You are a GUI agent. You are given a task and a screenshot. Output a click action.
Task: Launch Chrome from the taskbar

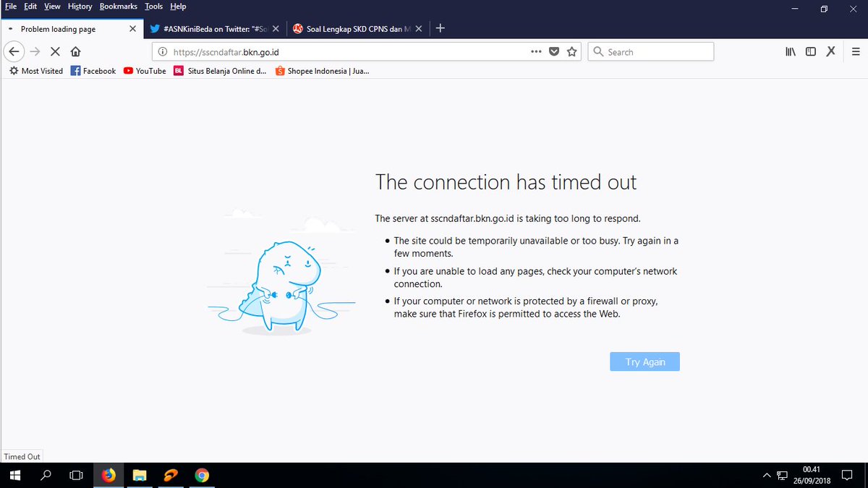202,476
